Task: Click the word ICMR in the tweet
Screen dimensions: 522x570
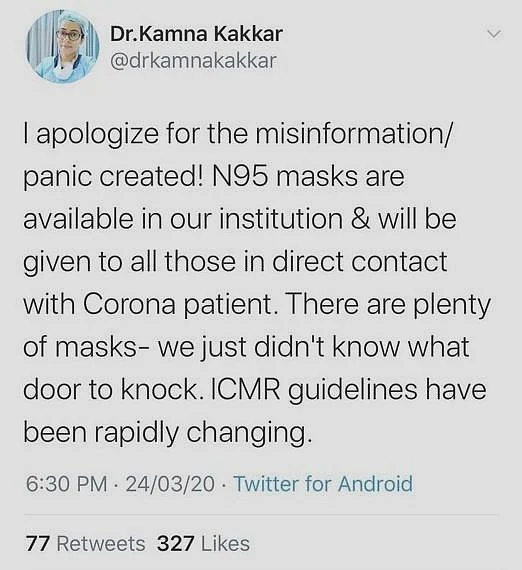Action: [245, 390]
